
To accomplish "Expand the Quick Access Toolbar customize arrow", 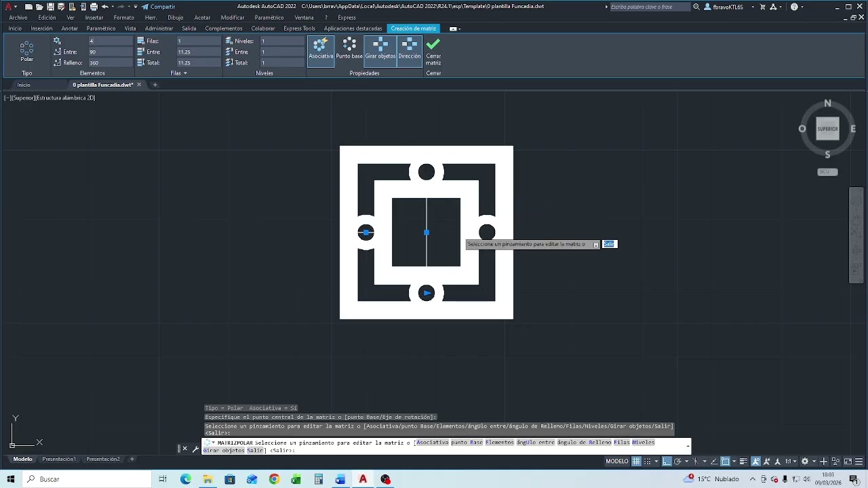I will (x=136, y=7).
